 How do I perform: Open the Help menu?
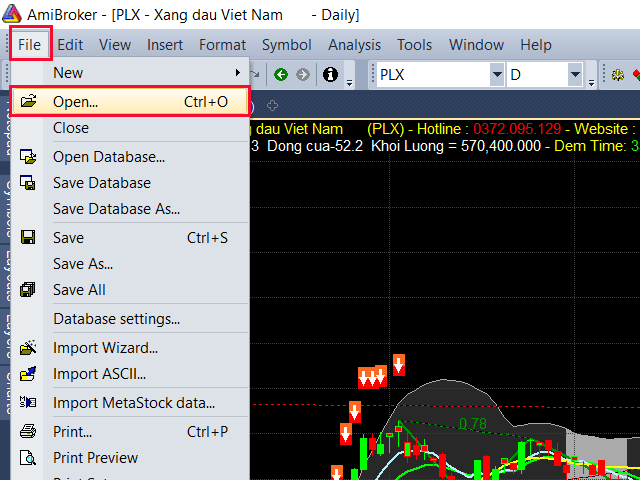point(536,44)
